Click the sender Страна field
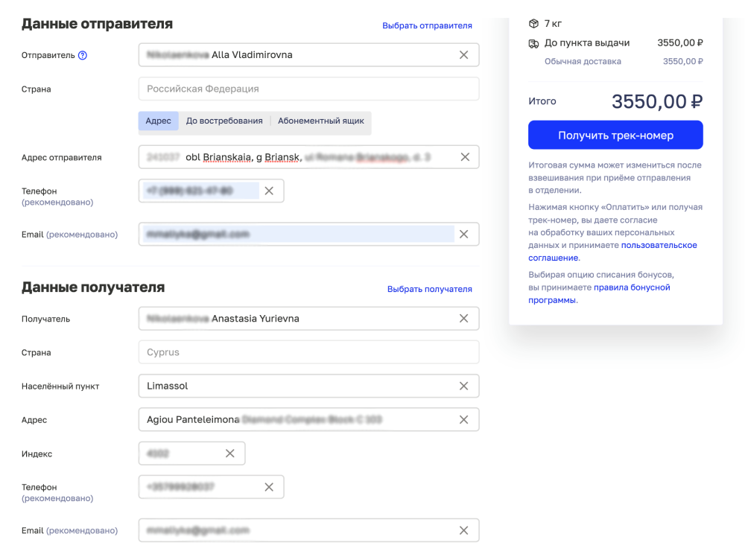The image size is (745, 560). click(308, 89)
